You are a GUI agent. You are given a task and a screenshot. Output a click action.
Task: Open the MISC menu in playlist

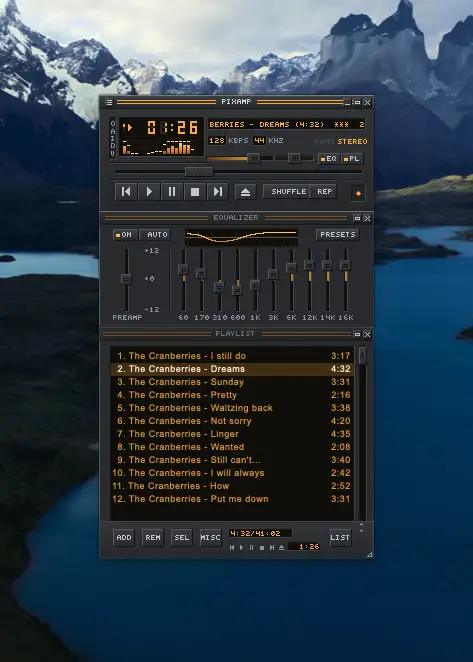tap(210, 538)
